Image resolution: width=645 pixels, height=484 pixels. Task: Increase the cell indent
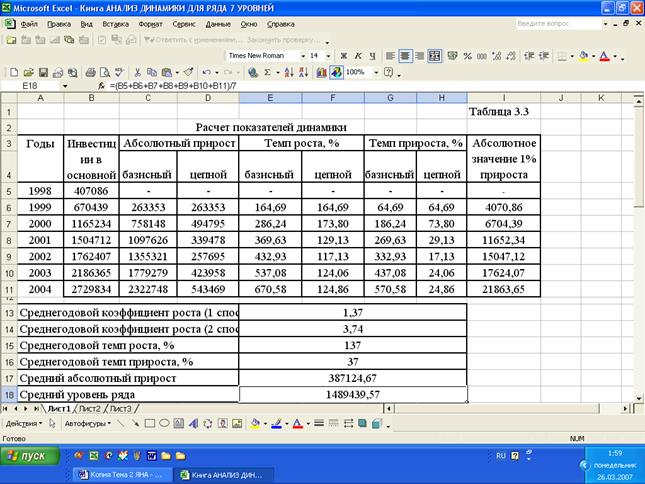click(544, 56)
